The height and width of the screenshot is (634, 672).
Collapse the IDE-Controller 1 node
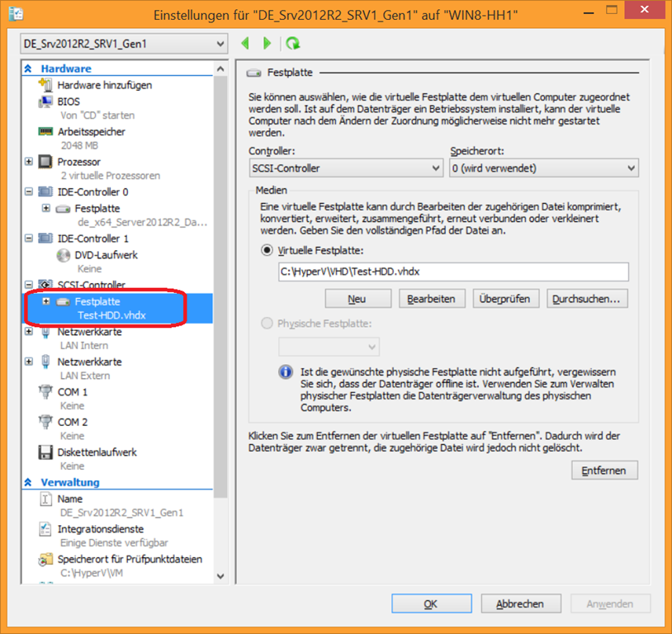(29, 238)
